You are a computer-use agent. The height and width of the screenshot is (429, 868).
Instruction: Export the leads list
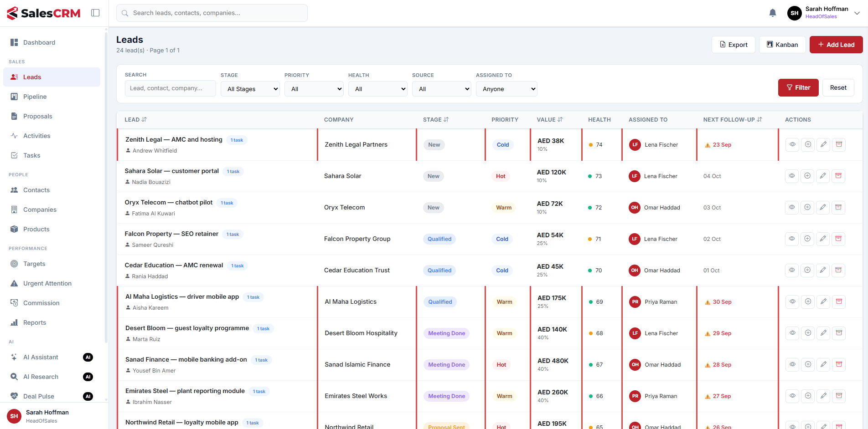click(734, 45)
